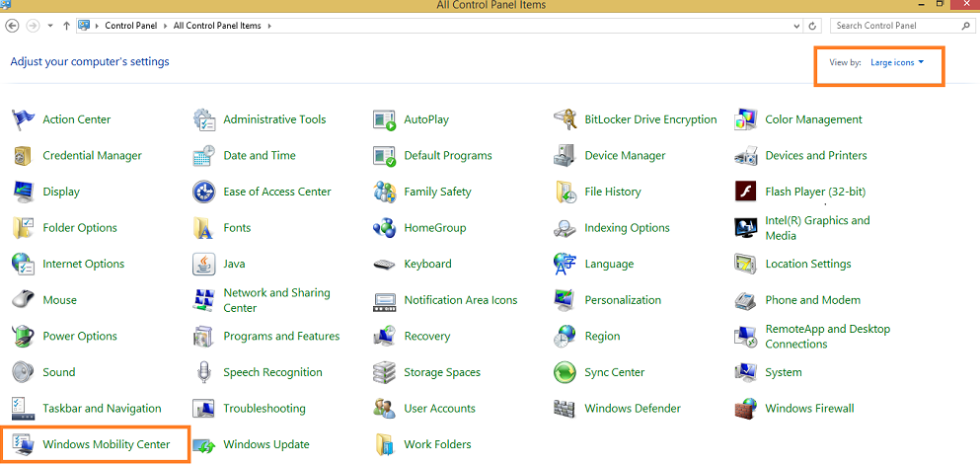Open the System link

coord(784,372)
